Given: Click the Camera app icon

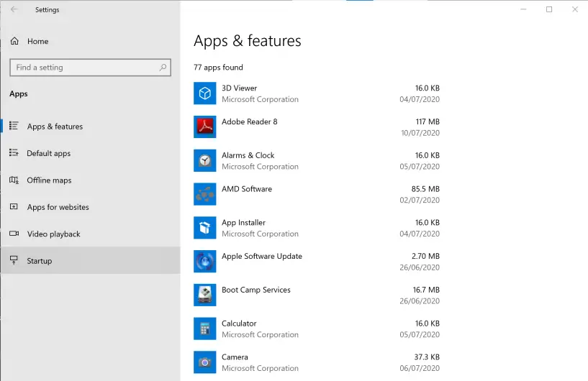Looking at the screenshot, I should point(204,362).
